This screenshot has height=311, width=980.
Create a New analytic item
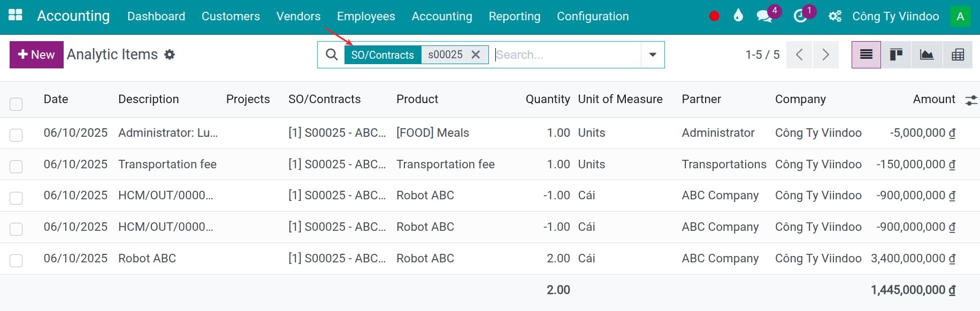tap(36, 55)
